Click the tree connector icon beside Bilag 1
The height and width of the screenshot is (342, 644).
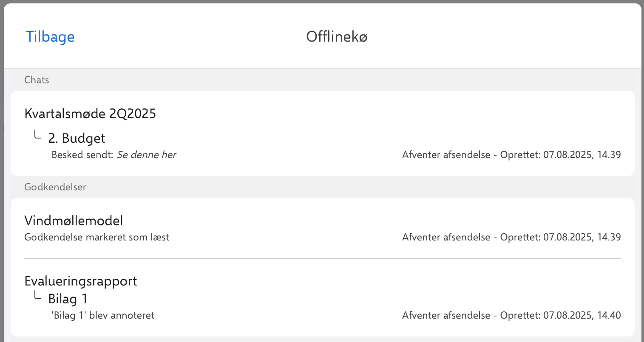click(x=37, y=296)
